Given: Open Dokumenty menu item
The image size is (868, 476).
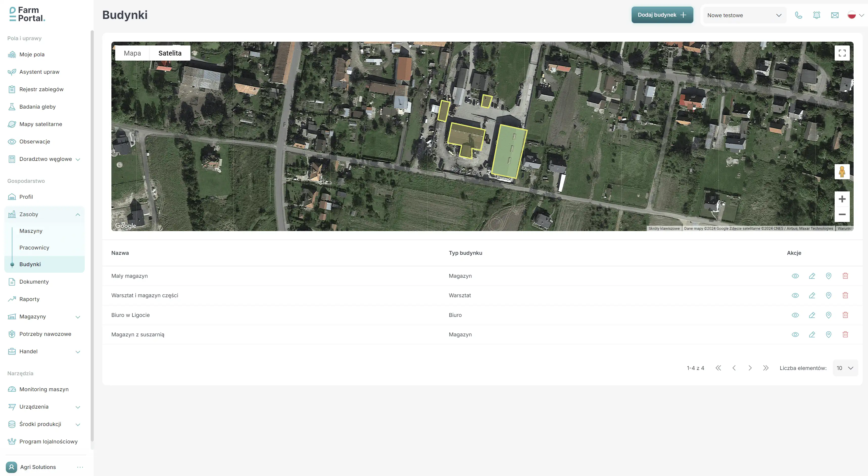Looking at the screenshot, I should coord(44,282).
